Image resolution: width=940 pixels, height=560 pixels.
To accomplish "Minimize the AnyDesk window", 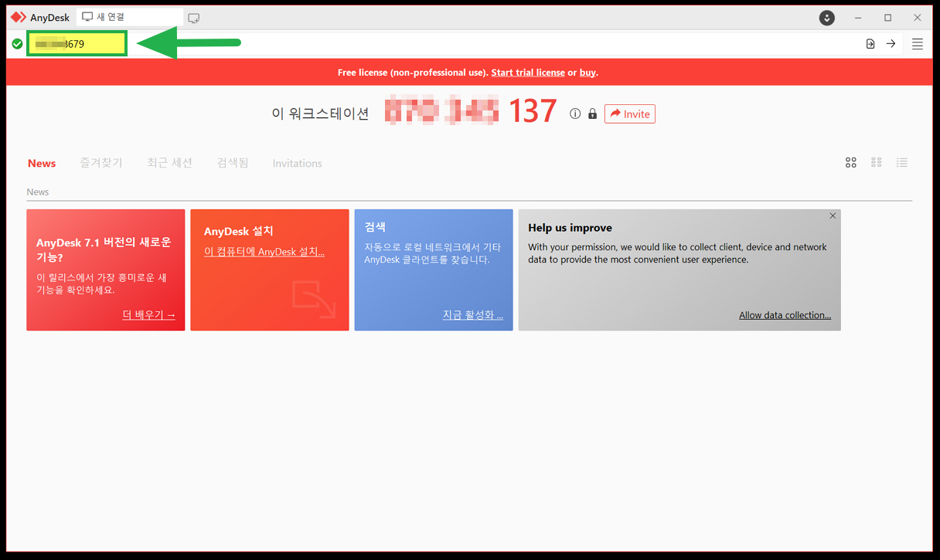I will tap(858, 18).
